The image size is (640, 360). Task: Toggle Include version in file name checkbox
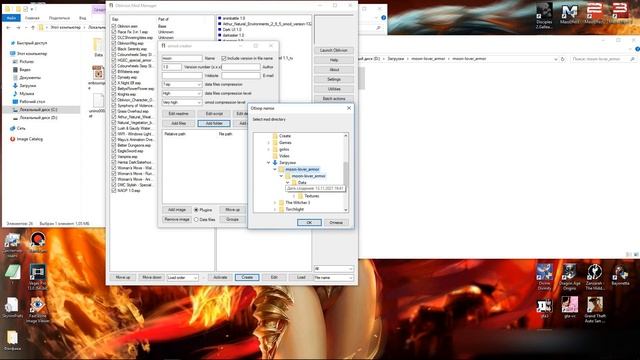(224, 58)
